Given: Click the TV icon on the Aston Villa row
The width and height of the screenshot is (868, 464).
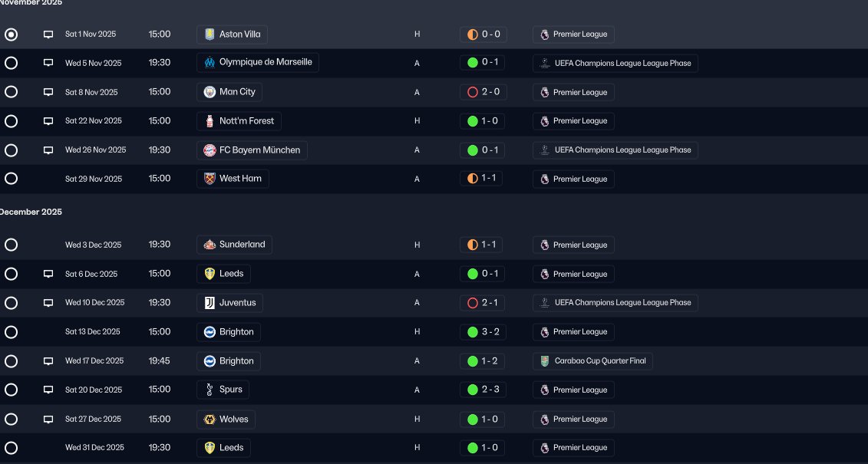Looking at the screenshot, I should tap(48, 35).
